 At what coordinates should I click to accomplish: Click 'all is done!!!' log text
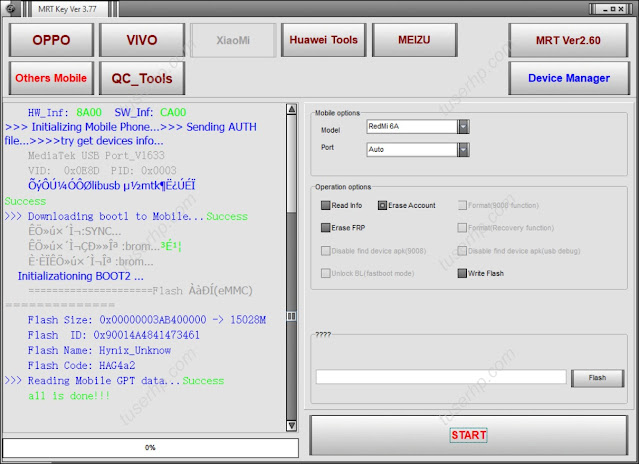pos(69,396)
